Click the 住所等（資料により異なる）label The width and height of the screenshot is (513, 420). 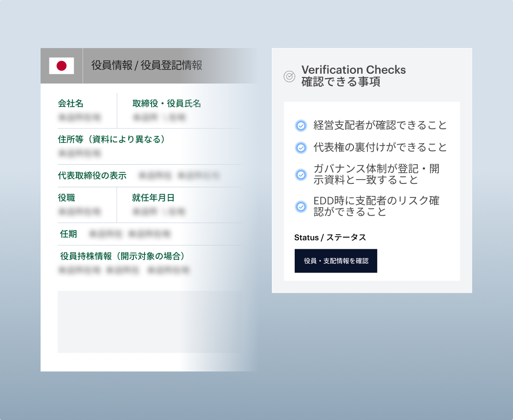(111, 139)
